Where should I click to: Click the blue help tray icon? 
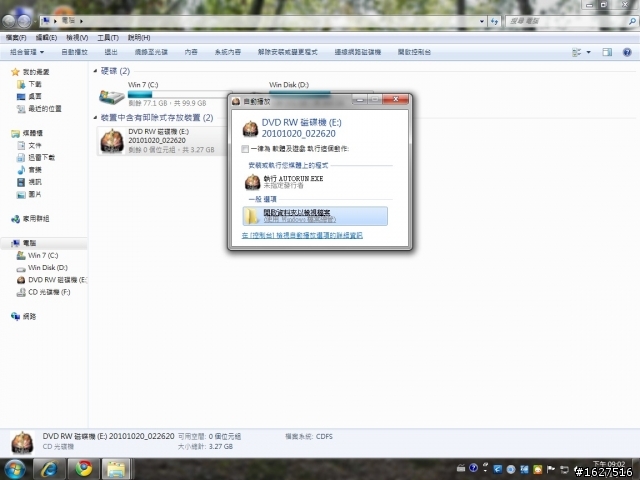point(473,468)
